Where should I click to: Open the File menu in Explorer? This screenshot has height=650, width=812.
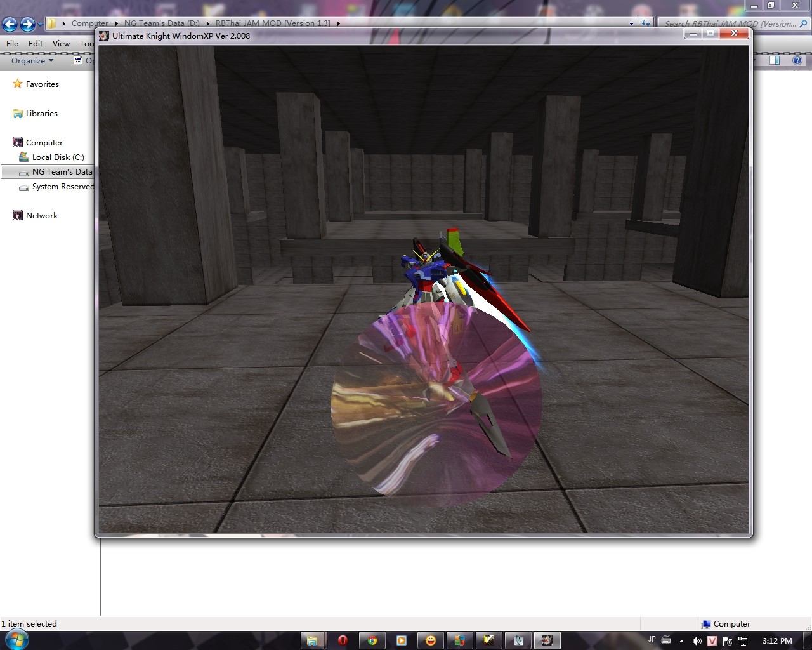[x=12, y=43]
